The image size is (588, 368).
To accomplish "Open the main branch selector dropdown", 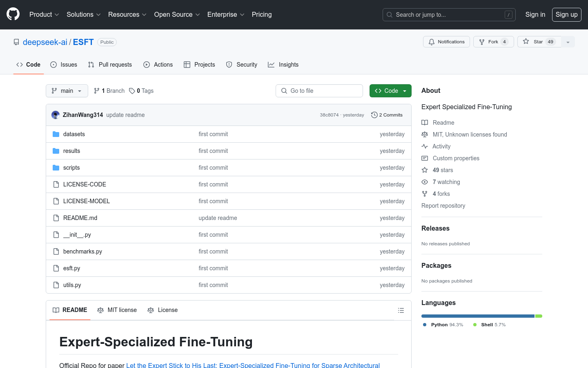I will (x=67, y=91).
